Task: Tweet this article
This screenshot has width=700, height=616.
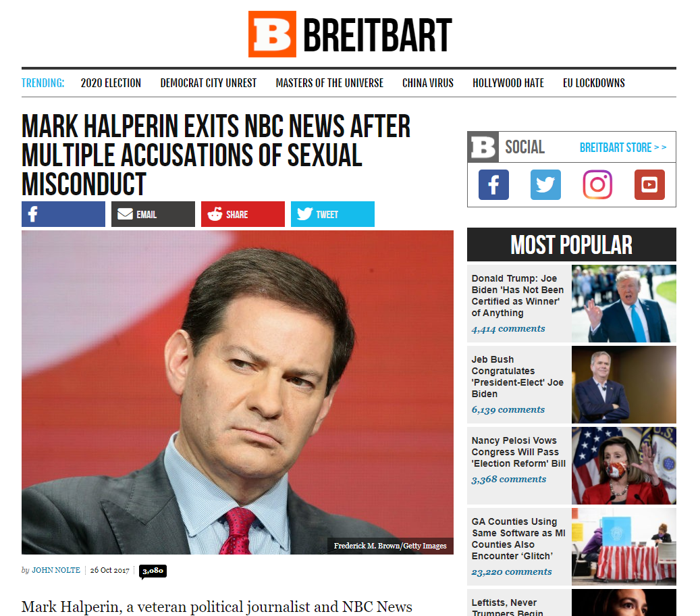Action: (333, 214)
